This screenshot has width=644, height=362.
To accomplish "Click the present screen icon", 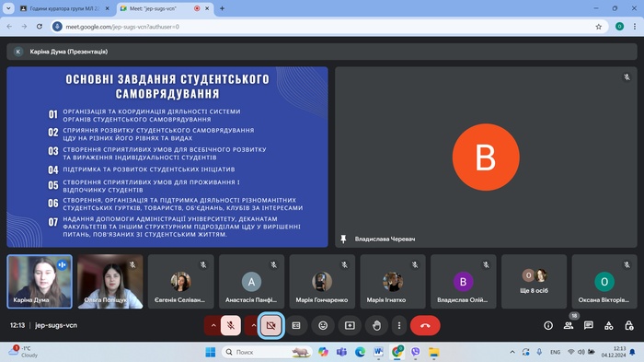I will tap(350, 325).
